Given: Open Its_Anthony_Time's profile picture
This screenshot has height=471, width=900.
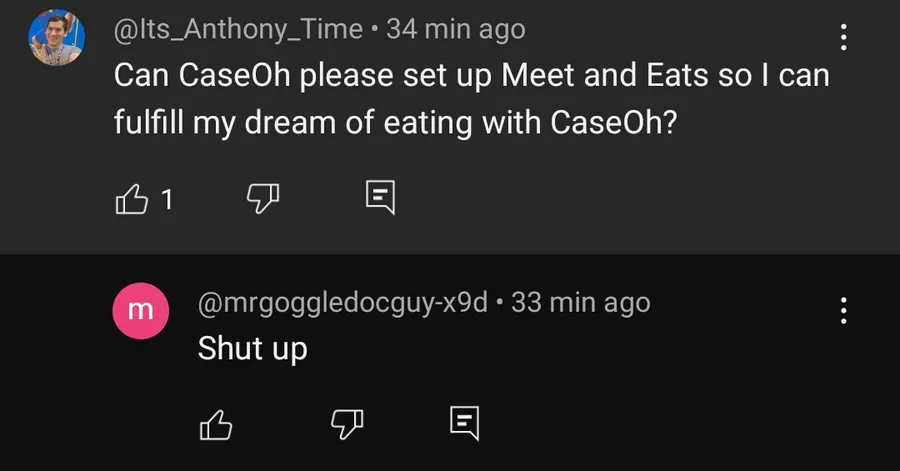Looking at the screenshot, I should tap(56, 38).
